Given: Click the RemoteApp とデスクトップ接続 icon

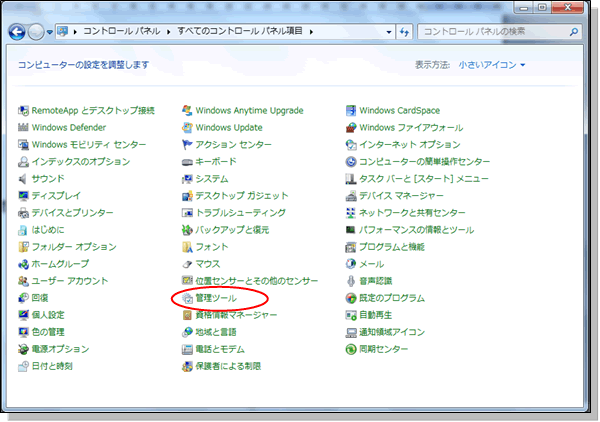Looking at the screenshot, I should (23, 111).
